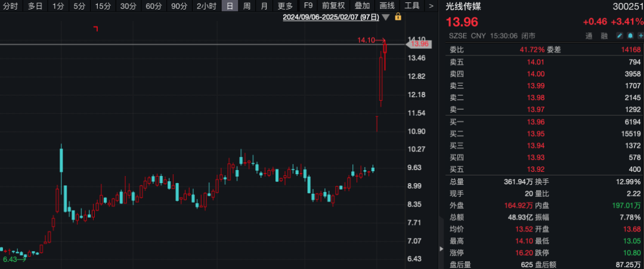Click the pencil edit icon beside 融
644x269 pixels.
[620, 36]
